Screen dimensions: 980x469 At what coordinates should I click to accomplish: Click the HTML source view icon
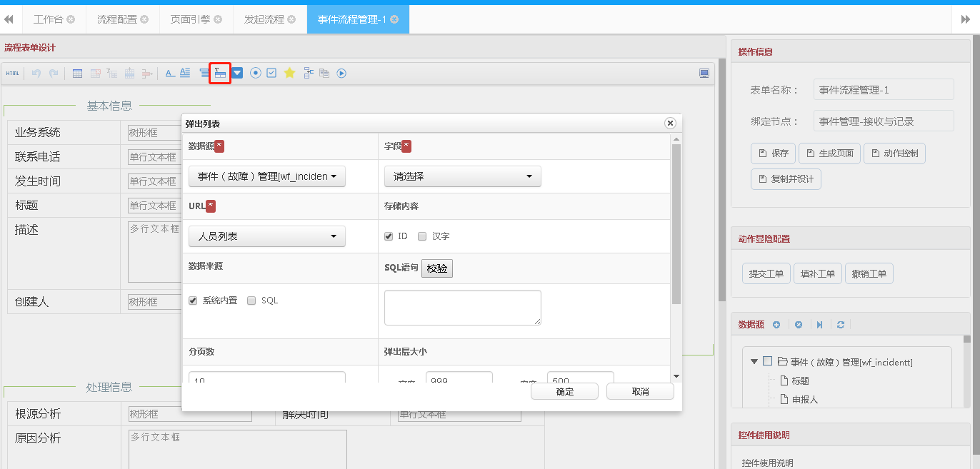(x=12, y=73)
